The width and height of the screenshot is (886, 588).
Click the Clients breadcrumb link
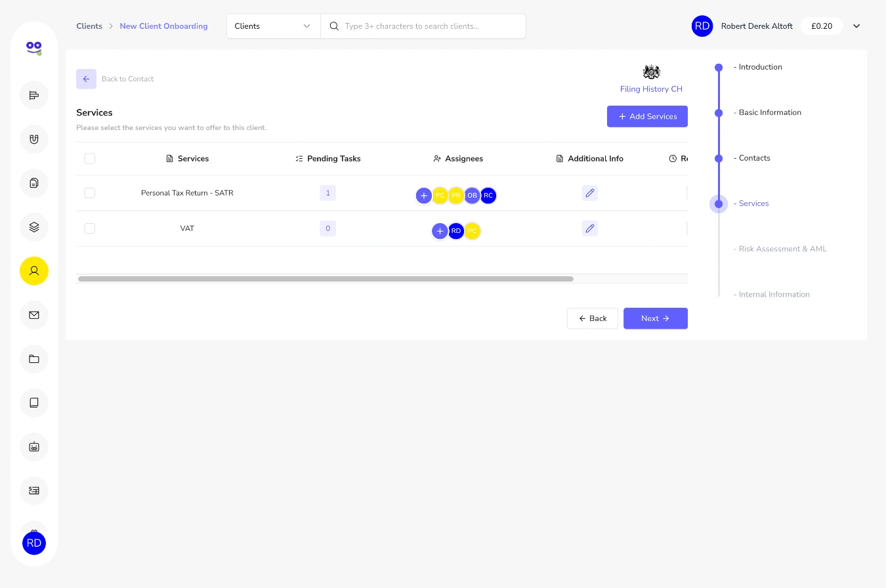[x=89, y=26]
